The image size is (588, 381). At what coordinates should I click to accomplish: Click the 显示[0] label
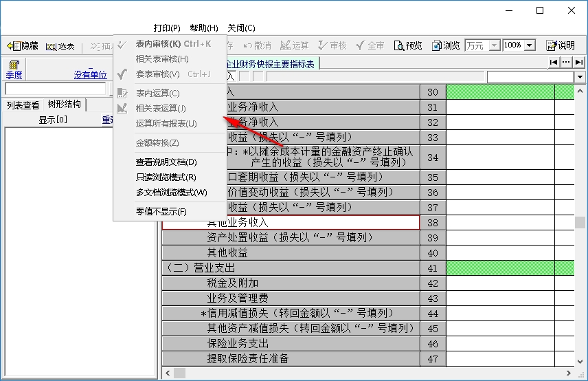point(53,120)
